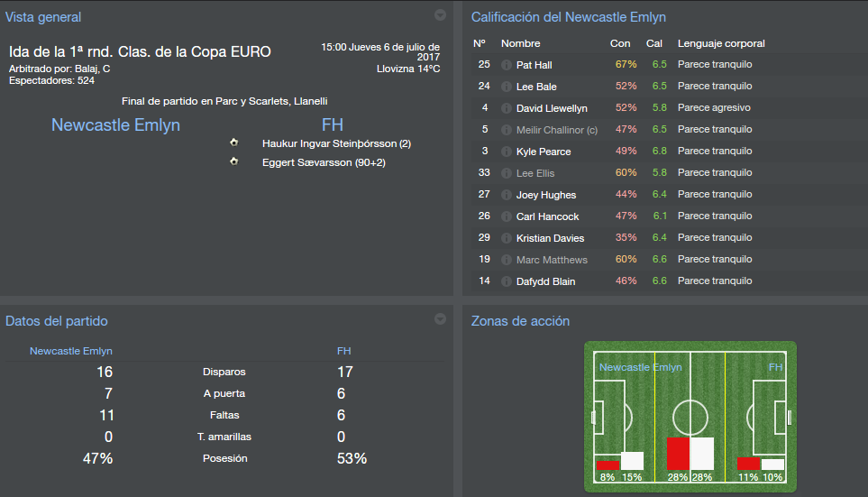Open FH team name link
This screenshot has width=868, height=497.
(x=332, y=124)
